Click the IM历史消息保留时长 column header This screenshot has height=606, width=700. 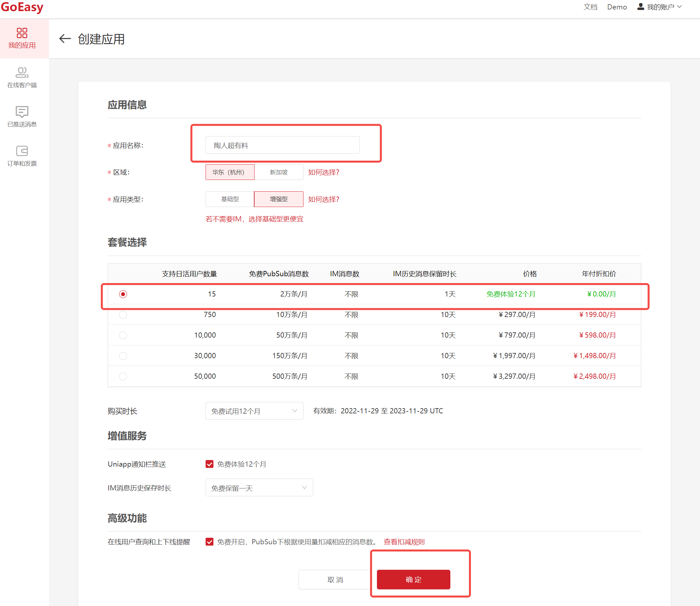click(425, 274)
